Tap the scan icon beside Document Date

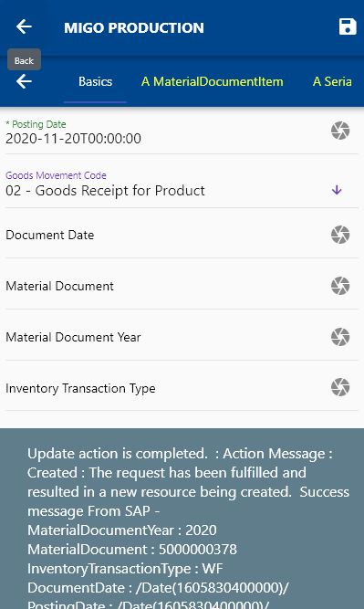(x=340, y=235)
